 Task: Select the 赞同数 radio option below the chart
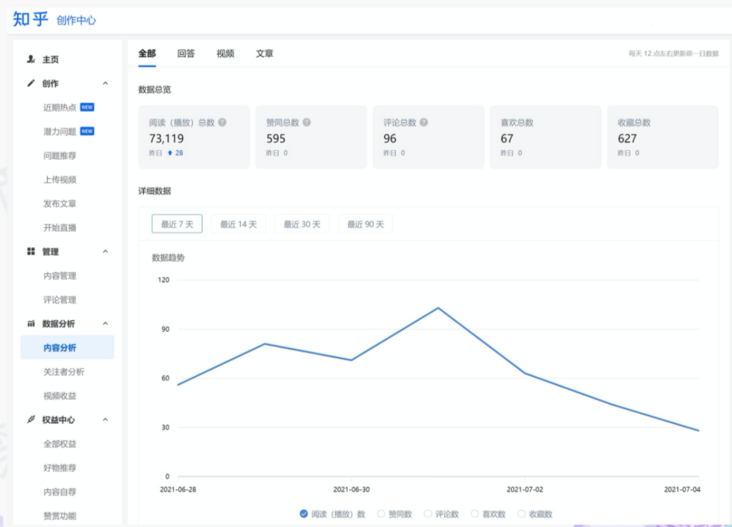pos(381,514)
